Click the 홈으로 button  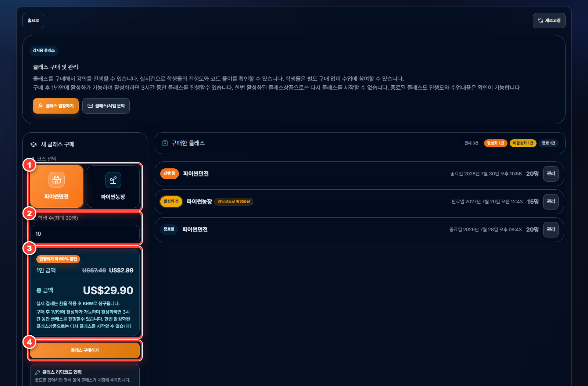pyautogui.click(x=33, y=21)
